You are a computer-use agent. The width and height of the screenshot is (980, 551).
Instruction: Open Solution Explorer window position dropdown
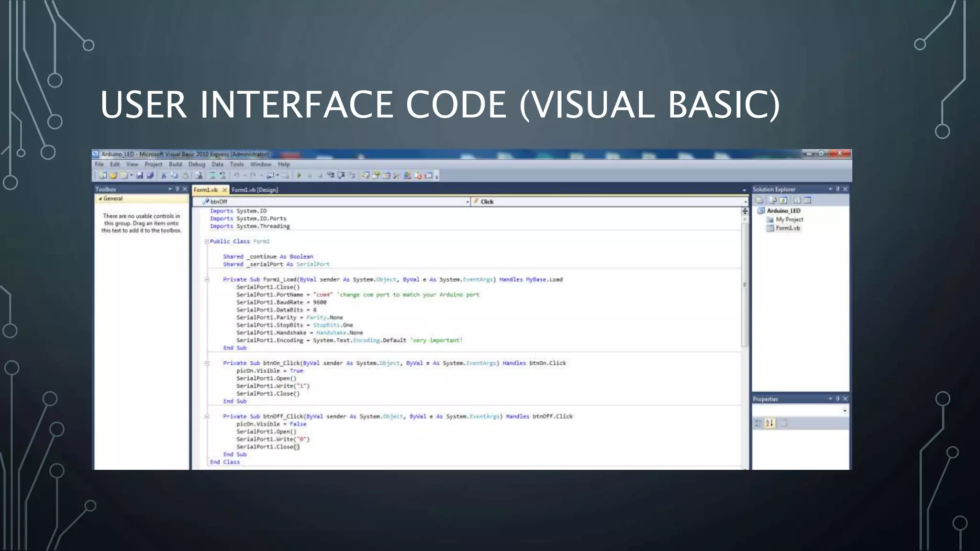[830, 189]
